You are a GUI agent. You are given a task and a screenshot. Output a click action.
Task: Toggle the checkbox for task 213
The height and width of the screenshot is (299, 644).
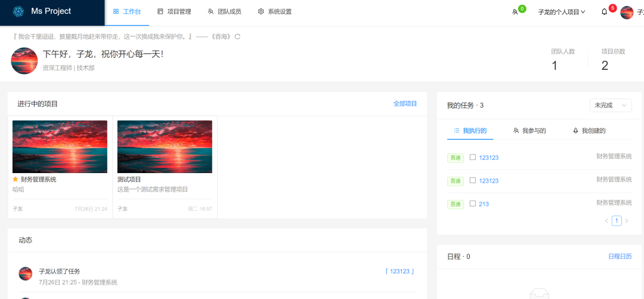pos(473,204)
